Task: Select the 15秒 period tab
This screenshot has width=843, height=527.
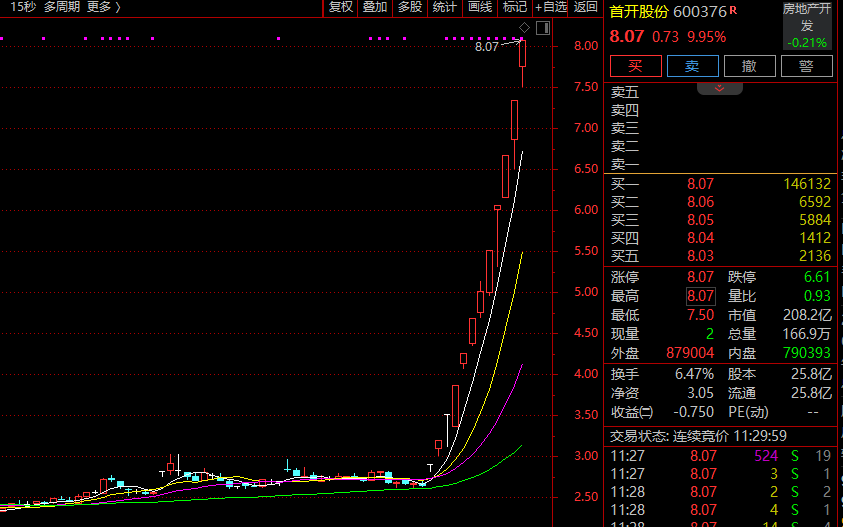Action: click(23, 7)
